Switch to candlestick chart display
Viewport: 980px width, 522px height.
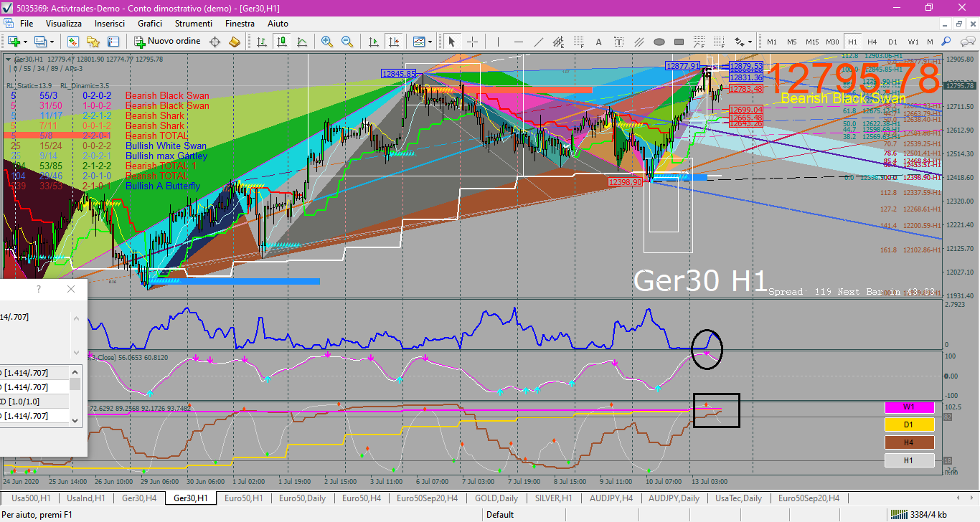[x=282, y=42]
